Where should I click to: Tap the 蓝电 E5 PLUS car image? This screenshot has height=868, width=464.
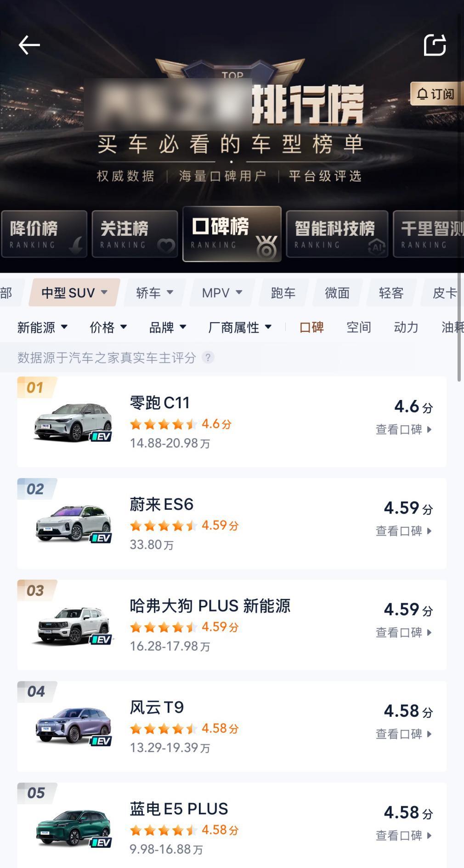click(x=74, y=828)
